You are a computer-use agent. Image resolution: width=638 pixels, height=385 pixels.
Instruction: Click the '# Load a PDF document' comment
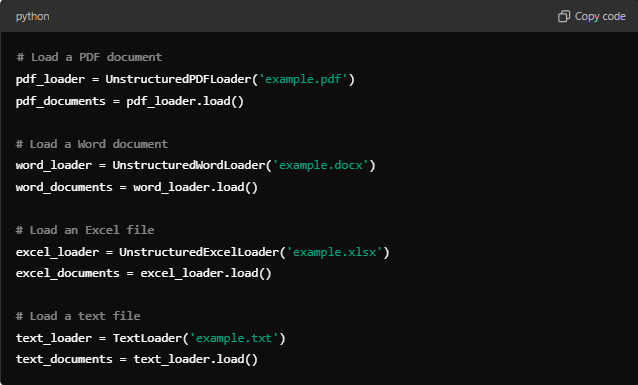[x=89, y=57]
